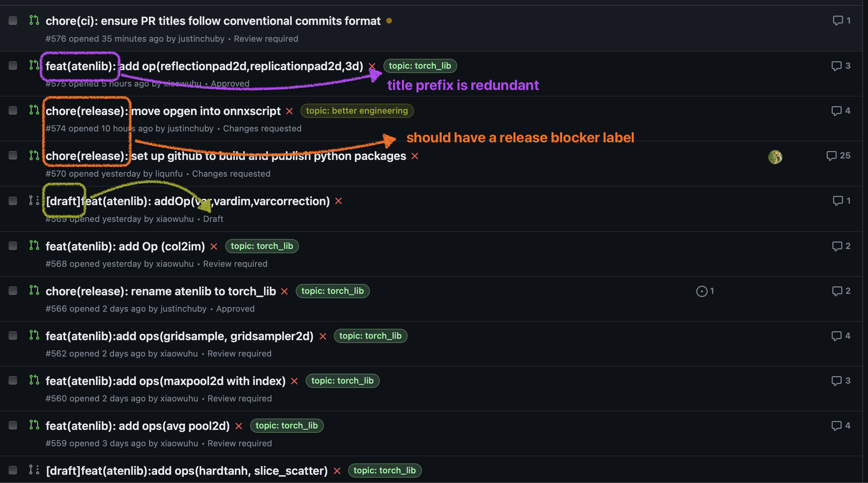Screen dimensions: 868x483
Task: Click the draft icon on the hardtanh PR
Action: (x=34, y=470)
